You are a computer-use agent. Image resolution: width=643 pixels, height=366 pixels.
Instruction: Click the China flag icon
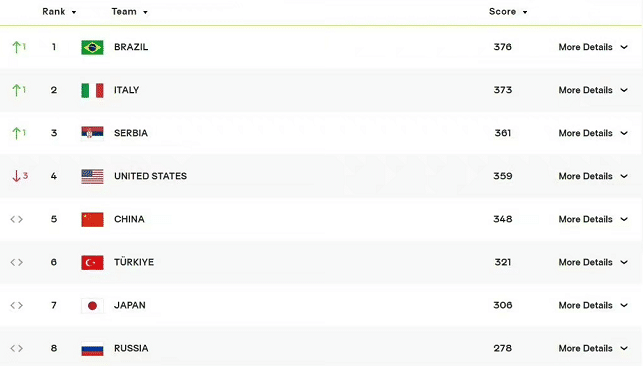pyautogui.click(x=92, y=220)
